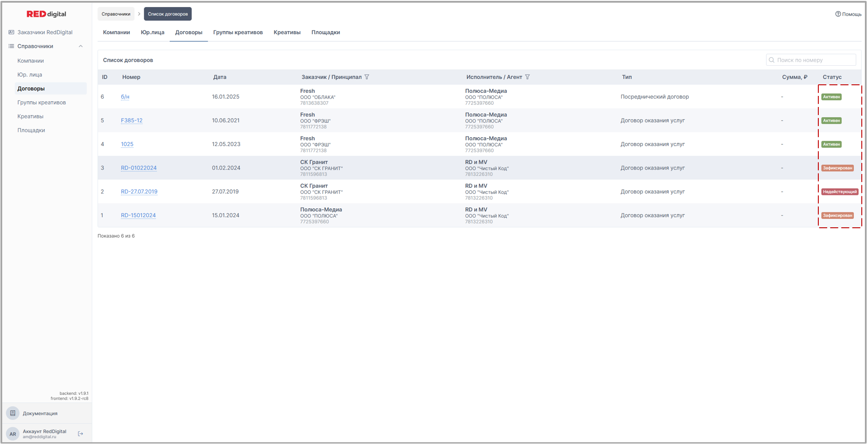This screenshot has width=868, height=444.
Task: Open the Заказчик / Принципал filter icon
Action: click(367, 77)
